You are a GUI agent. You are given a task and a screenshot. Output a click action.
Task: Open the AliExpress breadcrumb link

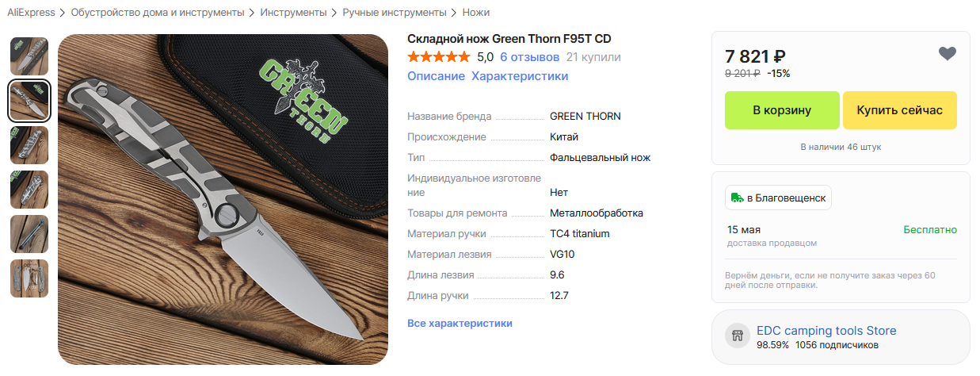31,13
